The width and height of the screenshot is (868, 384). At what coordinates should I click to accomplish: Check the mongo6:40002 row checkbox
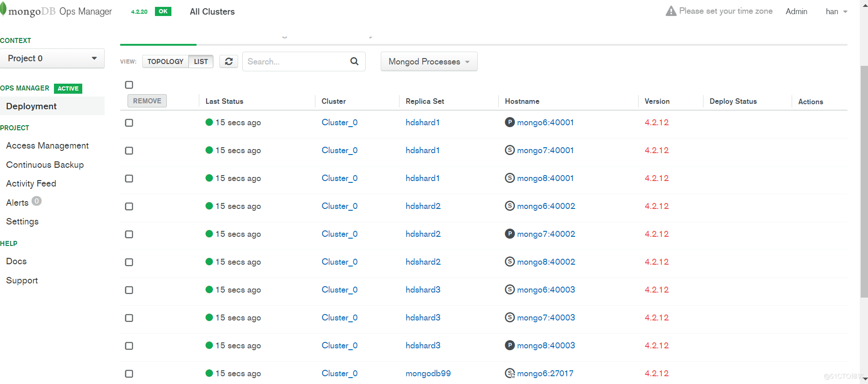click(129, 206)
